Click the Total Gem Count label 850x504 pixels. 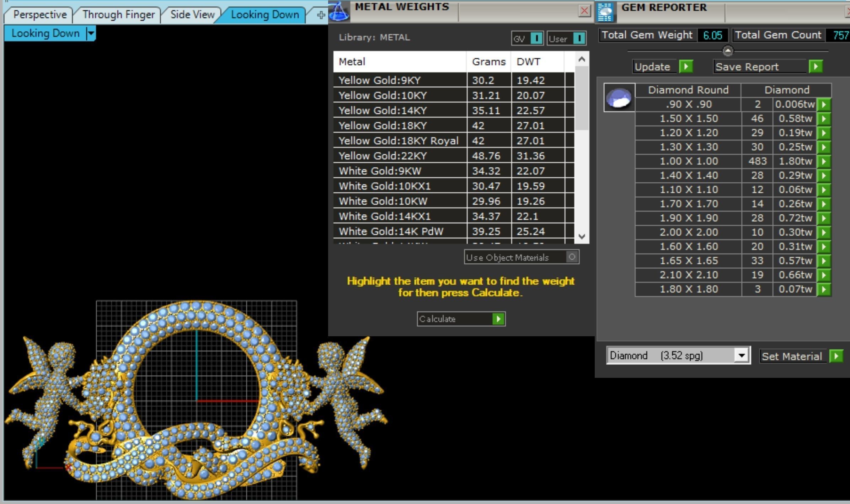[778, 35]
